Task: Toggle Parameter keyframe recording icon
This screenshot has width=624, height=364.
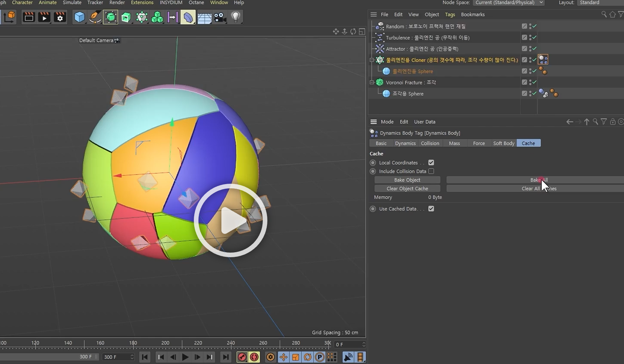Action: click(x=320, y=357)
